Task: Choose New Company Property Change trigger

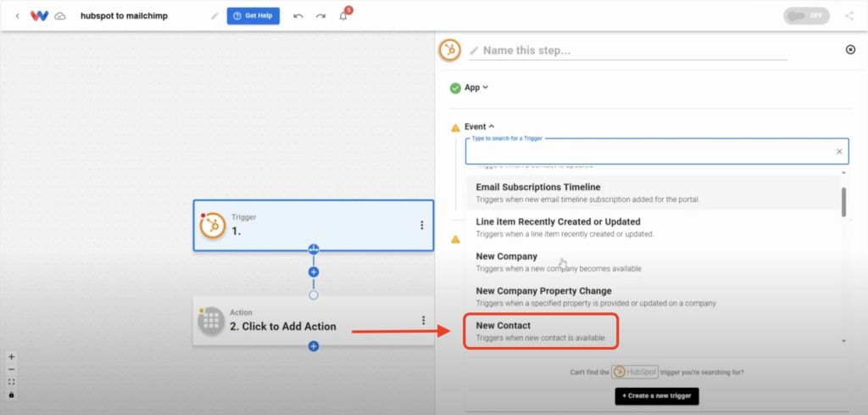Action: [x=653, y=296]
